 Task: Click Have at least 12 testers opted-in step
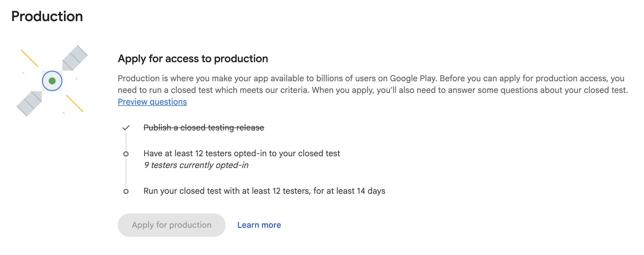pos(242,154)
